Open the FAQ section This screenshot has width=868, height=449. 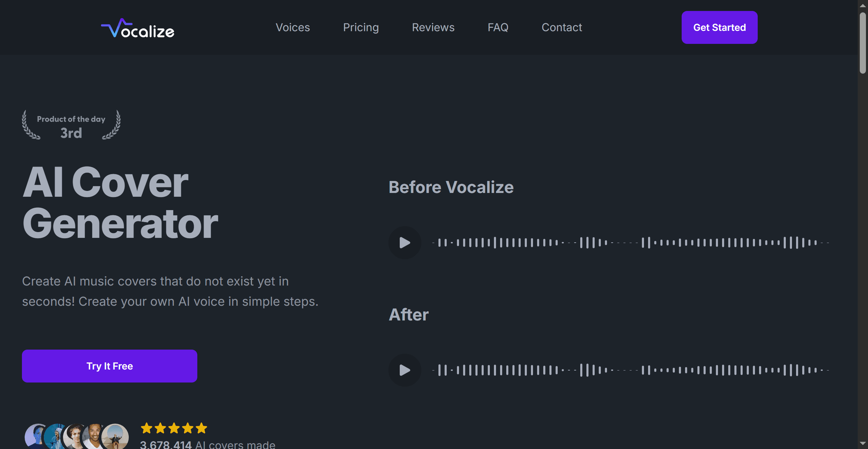pos(498,27)
